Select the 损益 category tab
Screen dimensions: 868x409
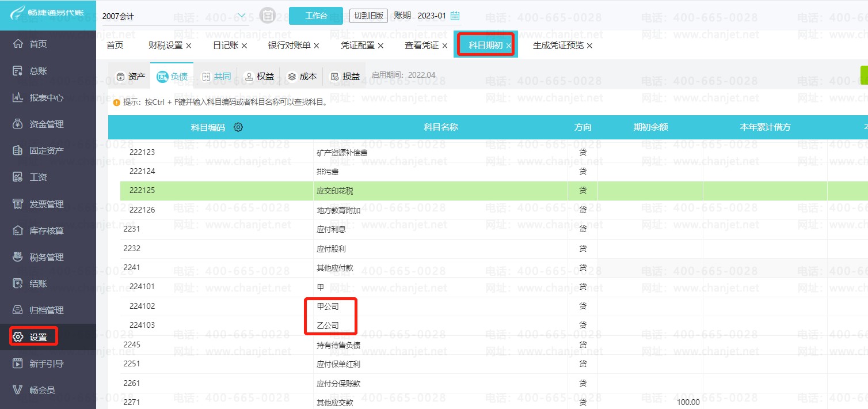[345, 77]
